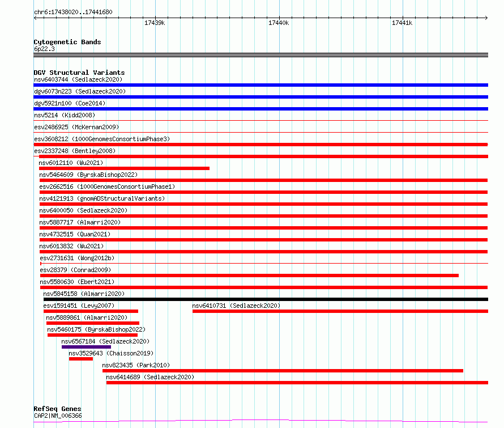This screenshot has height=428, width=504.
Task: Select the 6p22.3 cytogenetic band bar
Action: coord(260,55)
